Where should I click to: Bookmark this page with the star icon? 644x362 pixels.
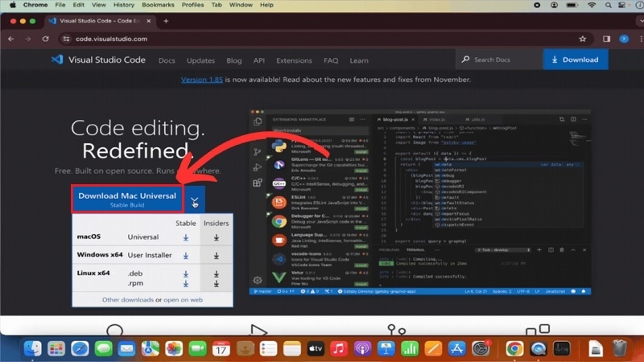coord(582,39)
